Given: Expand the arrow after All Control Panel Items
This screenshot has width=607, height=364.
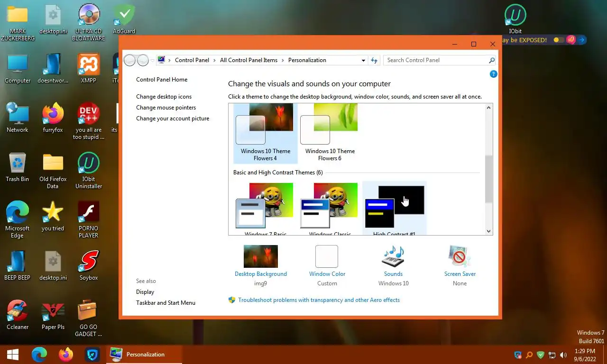Looking at the screenshot, I should 283,60.
